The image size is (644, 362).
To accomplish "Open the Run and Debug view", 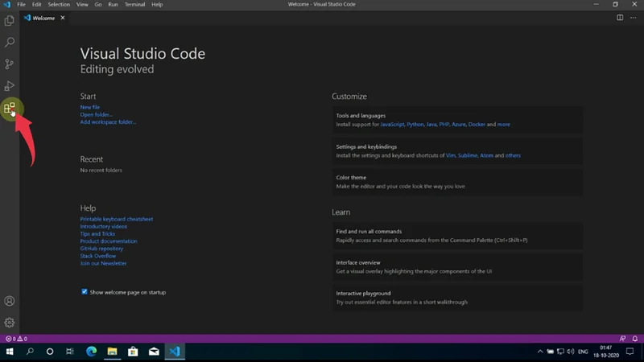I will click(10, 85).
